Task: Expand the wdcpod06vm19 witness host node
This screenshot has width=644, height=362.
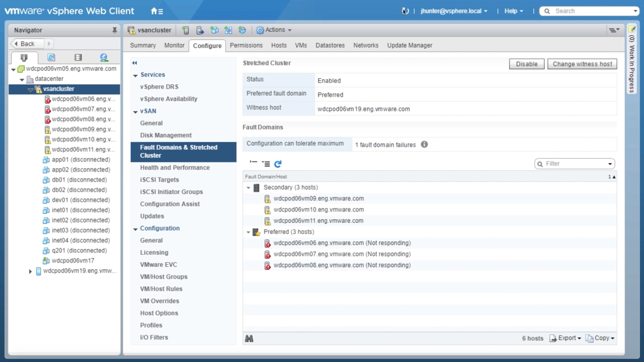Action: (31, 271)
